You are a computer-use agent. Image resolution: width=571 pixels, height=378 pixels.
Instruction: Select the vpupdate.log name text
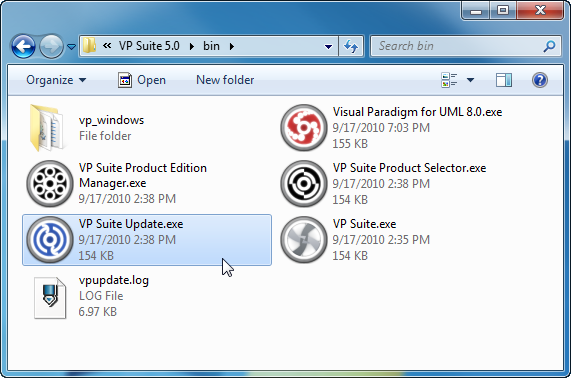coord(114,280)
